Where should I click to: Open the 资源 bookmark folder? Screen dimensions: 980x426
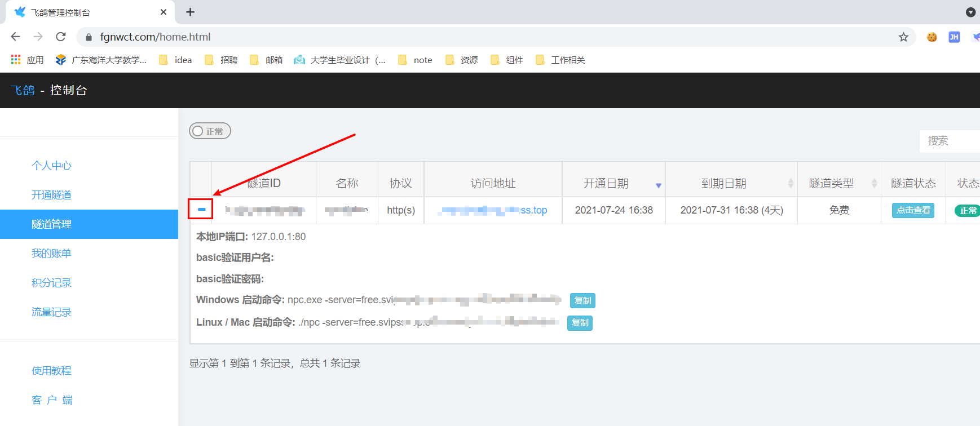(x=462, y=60)
